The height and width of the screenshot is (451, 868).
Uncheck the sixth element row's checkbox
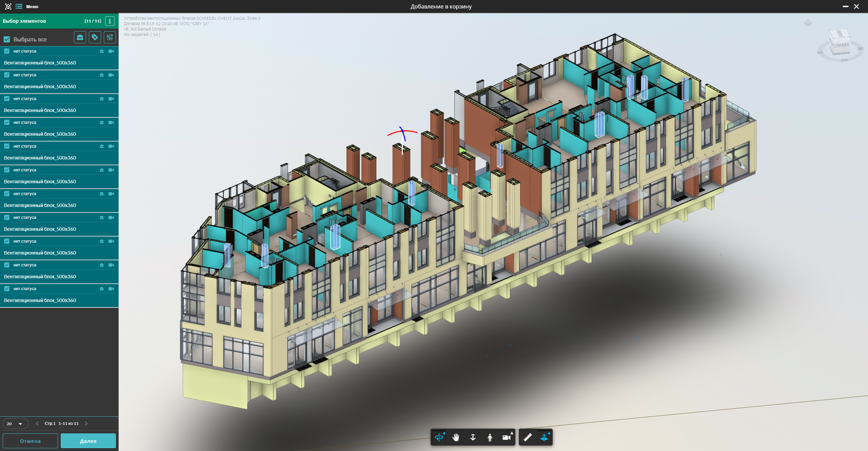click(x=7, y=170)
